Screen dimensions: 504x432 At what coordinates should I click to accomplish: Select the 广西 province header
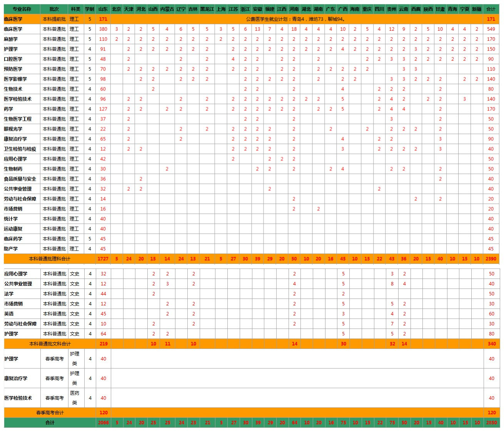click(x=343, y=9)
